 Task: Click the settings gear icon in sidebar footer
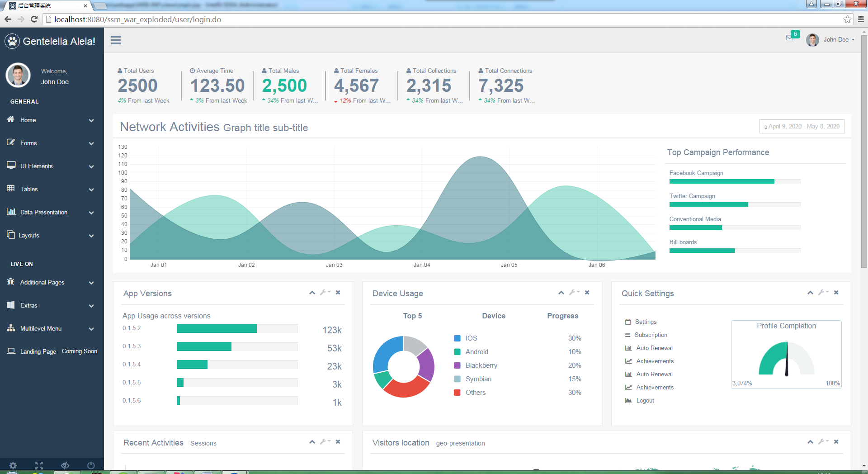(x=13, y=465)
